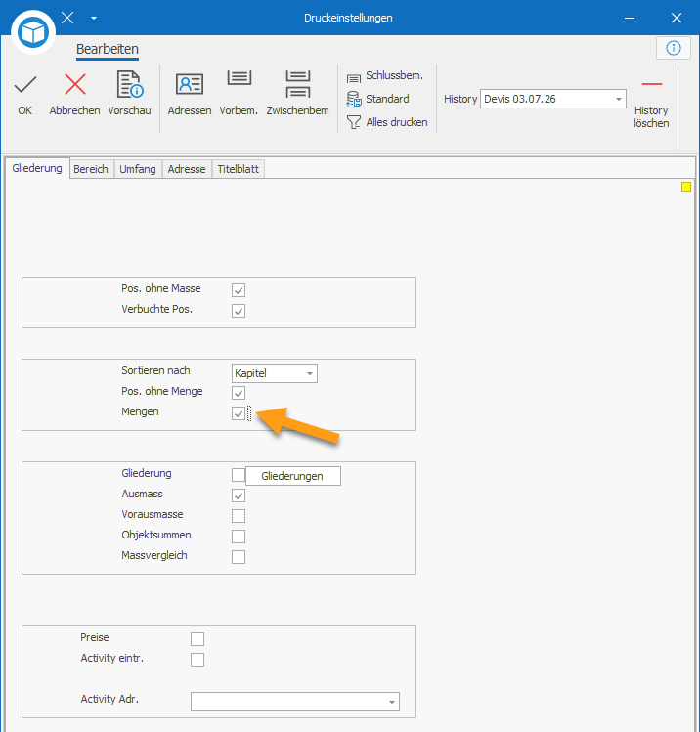
Task: Switch to the Bereich tab
Action: pyautogui.click(x=91, y=169)
